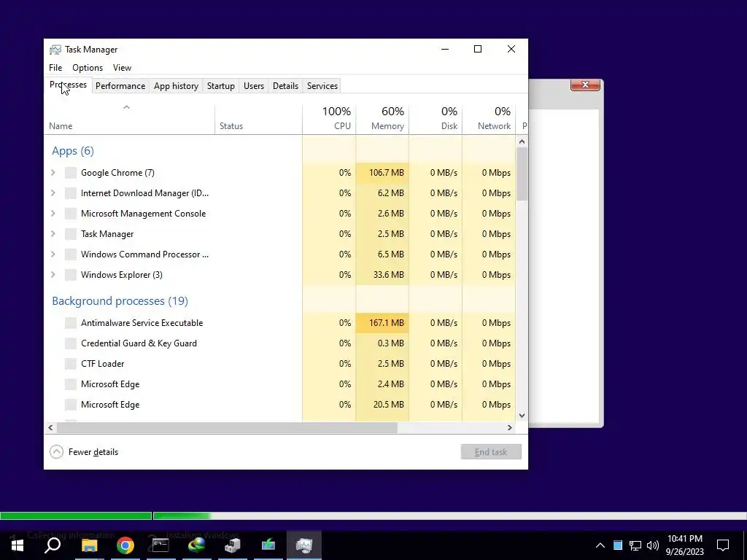
Task: Collapse Task Manager using Fewer details arrow
Action: point(56,452)
